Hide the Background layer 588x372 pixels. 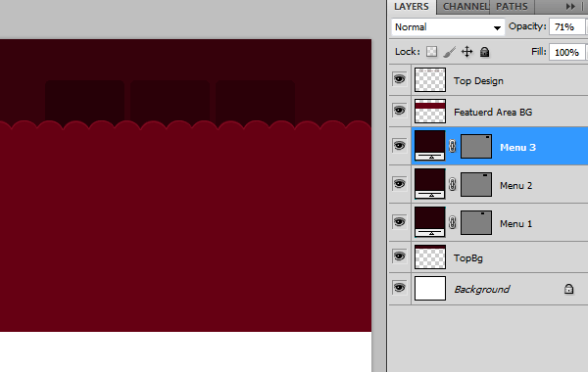400,288
